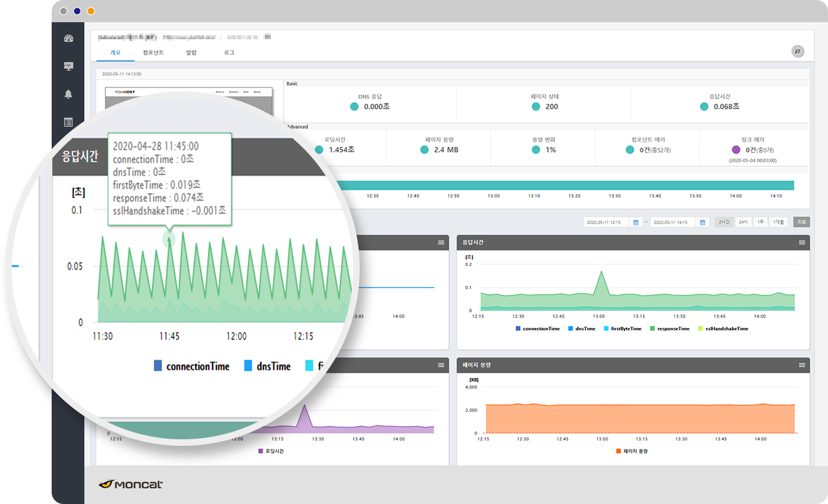828x504 pixels.
Task: Open hamburger menu of chart left of 페이지 용량
Action: point(441,365)
